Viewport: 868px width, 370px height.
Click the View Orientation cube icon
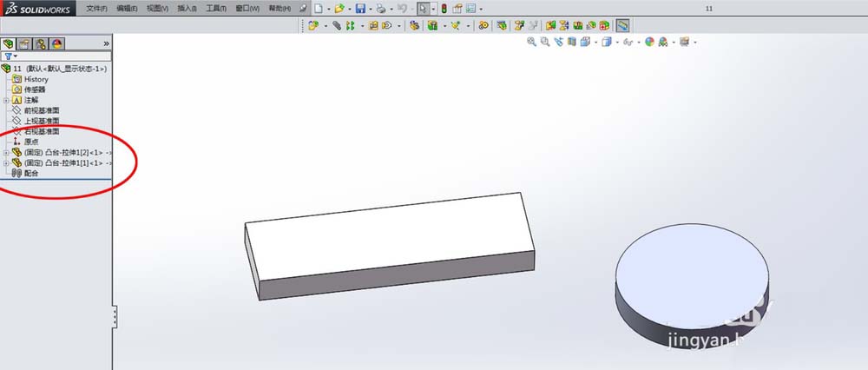click(585, 42)
